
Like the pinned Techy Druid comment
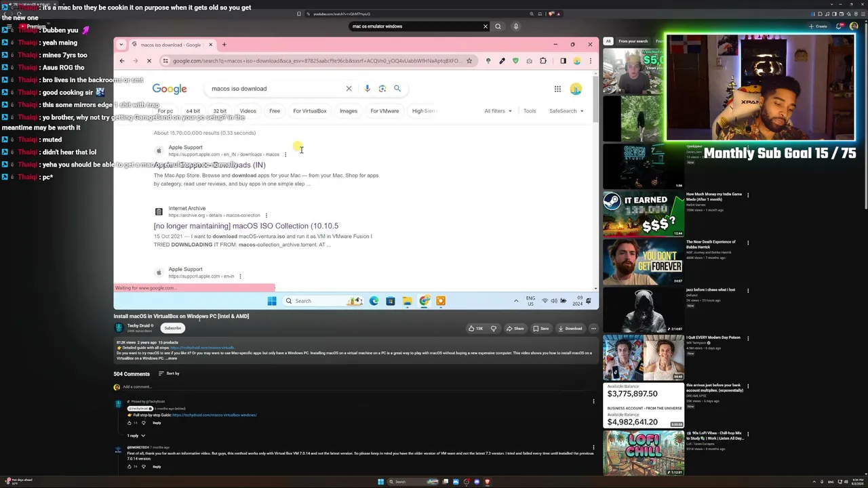pos(130,423)
